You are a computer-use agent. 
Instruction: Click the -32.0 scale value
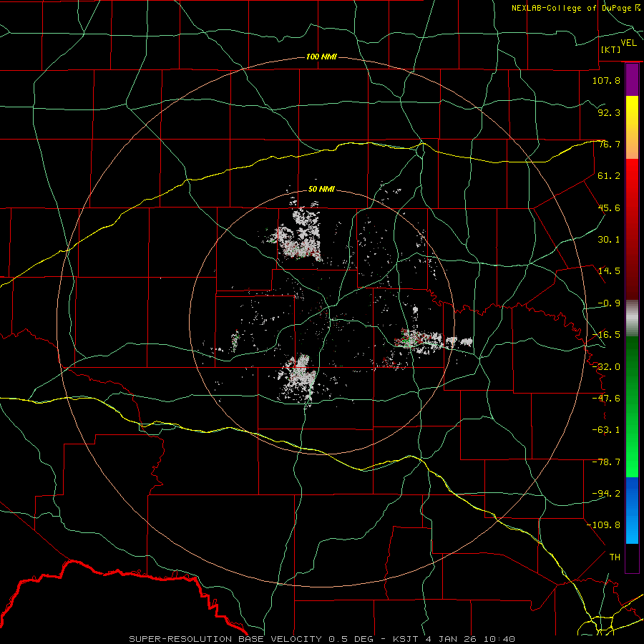pos(606,367)
